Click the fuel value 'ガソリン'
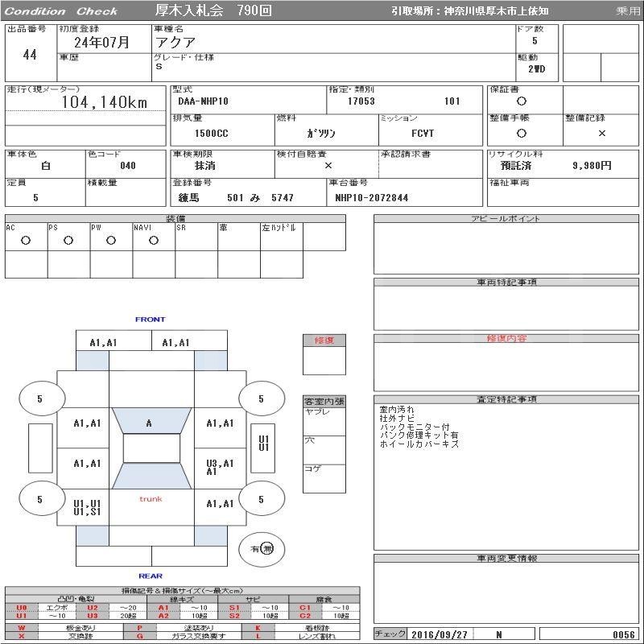Image resolution: width=644 pixels, height=644 pixels. [x=320, y=134]
